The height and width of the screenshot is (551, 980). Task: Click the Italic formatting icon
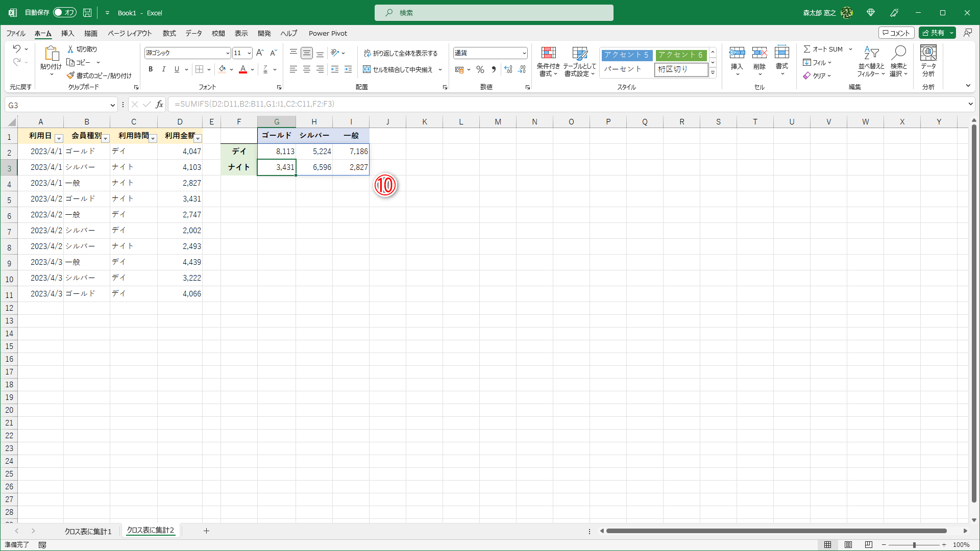tap(163, 69)
